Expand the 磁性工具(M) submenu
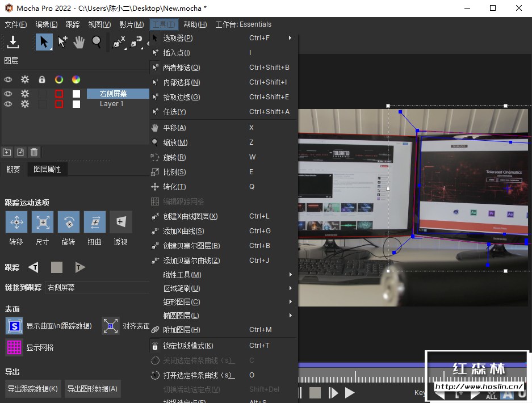Screen dimensions: 532x403 (x=224, y=275)
